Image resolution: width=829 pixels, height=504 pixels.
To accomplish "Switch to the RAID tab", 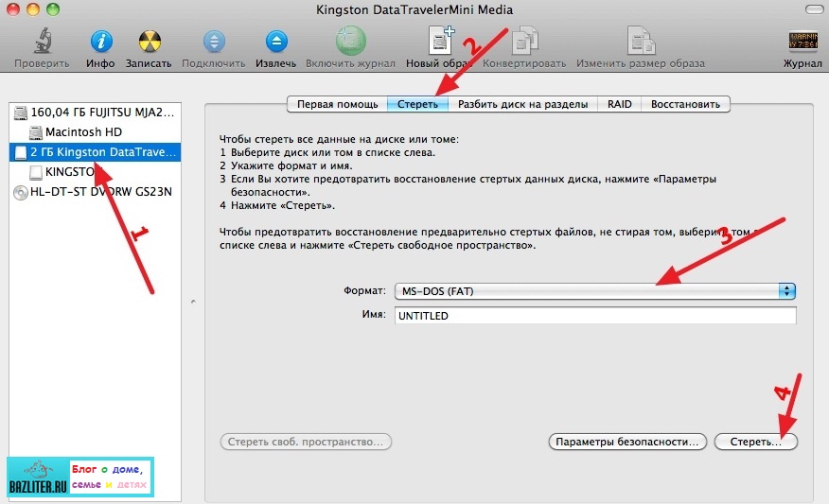I will click(619, 104).
